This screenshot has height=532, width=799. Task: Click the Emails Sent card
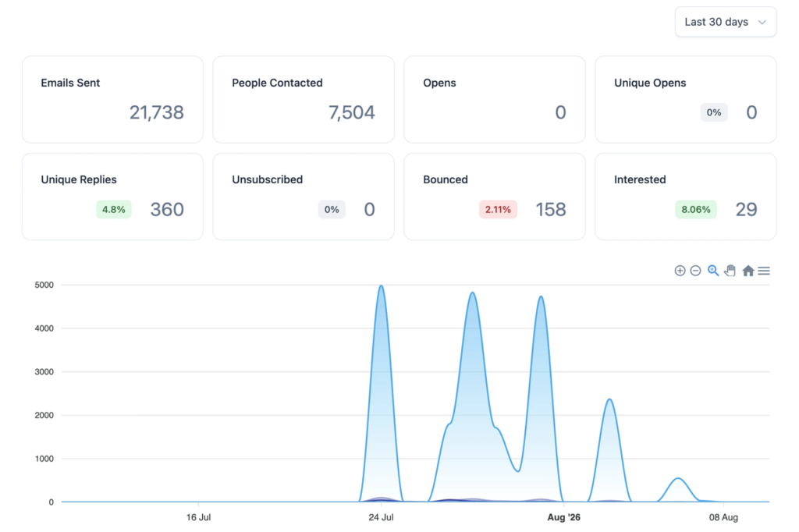pos(112,99)
